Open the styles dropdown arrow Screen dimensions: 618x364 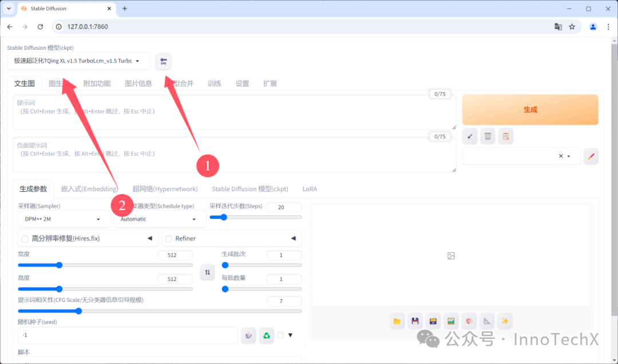pyautogui.click(x=569, y=156)
